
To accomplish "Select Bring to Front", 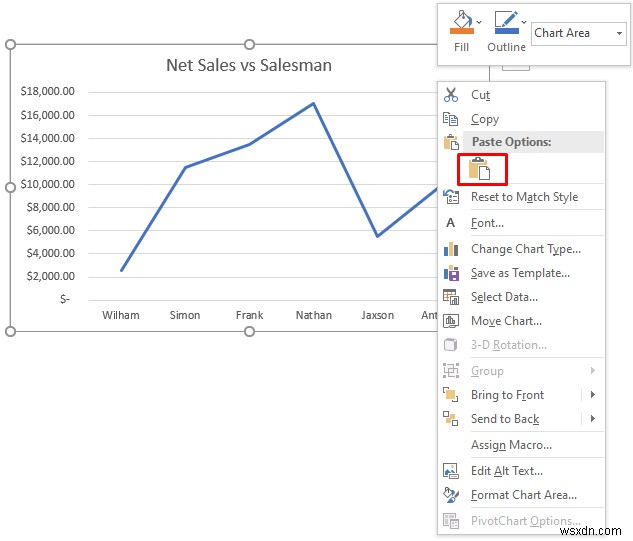I will click(509, 395).
